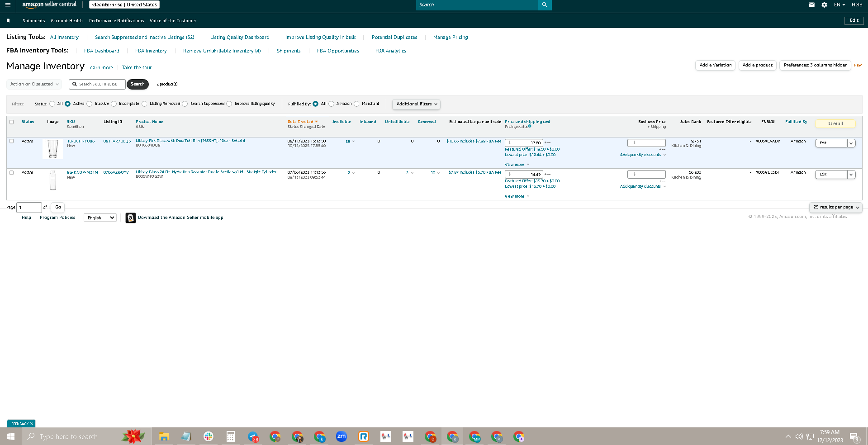Open the 25 results per page dropdown
The width and height of the screenshot is (868, 445).
[835, 207]
